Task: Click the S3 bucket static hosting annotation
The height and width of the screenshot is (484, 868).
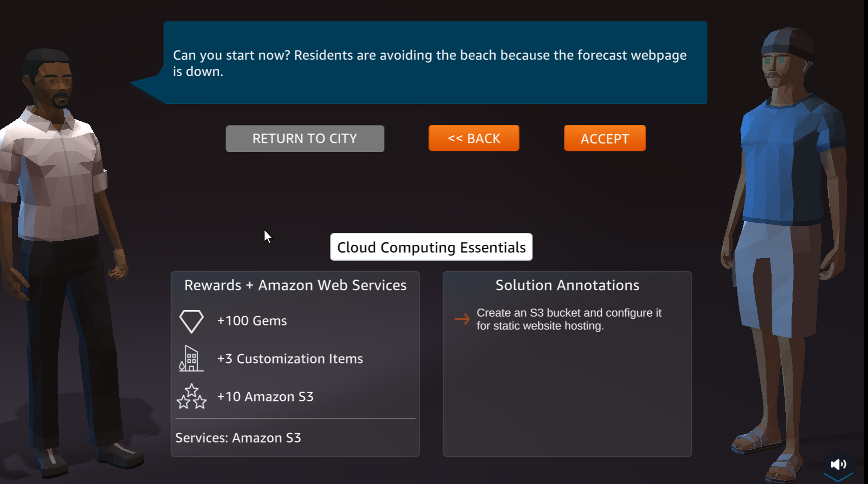Action: pos(569,319)
